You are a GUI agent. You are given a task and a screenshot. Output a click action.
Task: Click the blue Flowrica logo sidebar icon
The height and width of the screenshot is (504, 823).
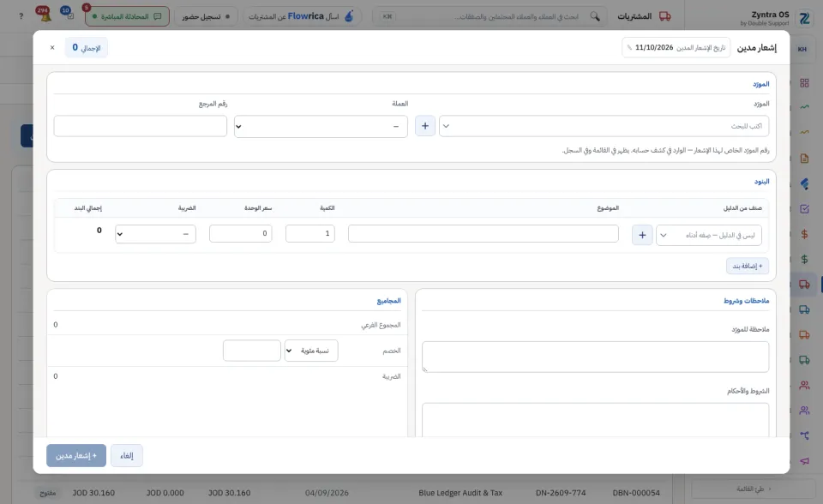(x=804, y=183)
